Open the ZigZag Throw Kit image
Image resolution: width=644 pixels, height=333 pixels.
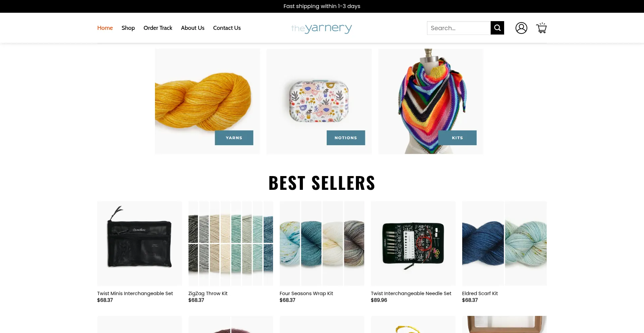tap(231, 243)
